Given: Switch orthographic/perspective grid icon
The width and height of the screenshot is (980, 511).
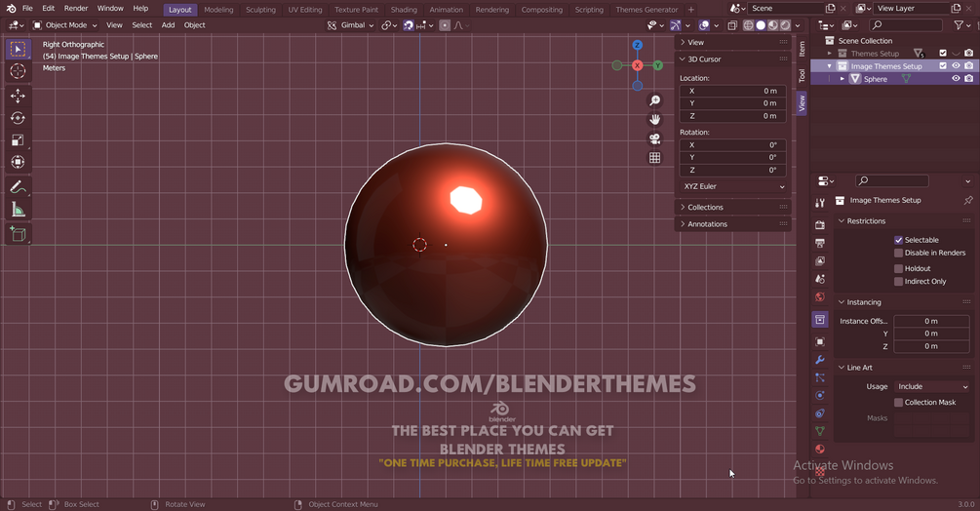Looking at the screenshot, I should pyautogui.click(x=654, y=158).
